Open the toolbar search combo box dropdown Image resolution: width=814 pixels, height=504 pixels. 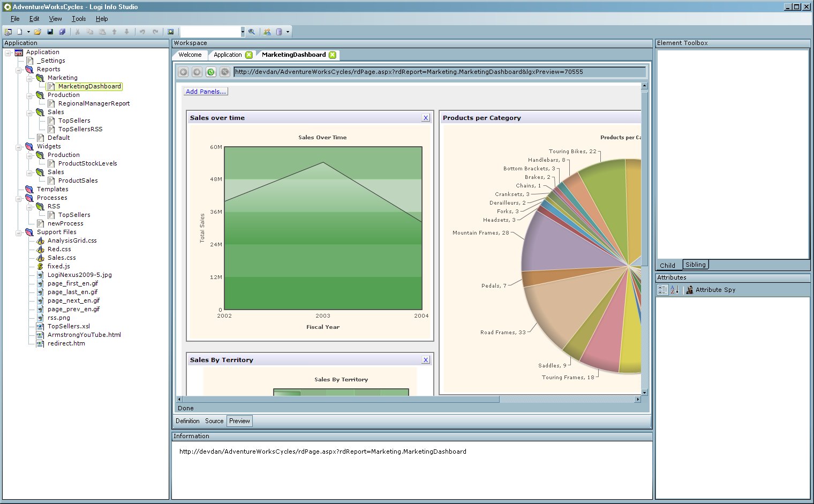(x=243, y=32)
